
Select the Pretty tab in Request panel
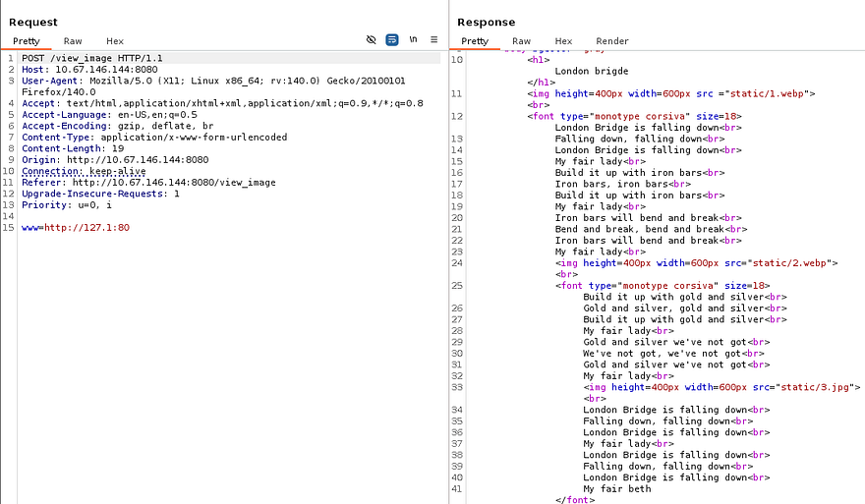pyautogui.click(x=27, y=41)
